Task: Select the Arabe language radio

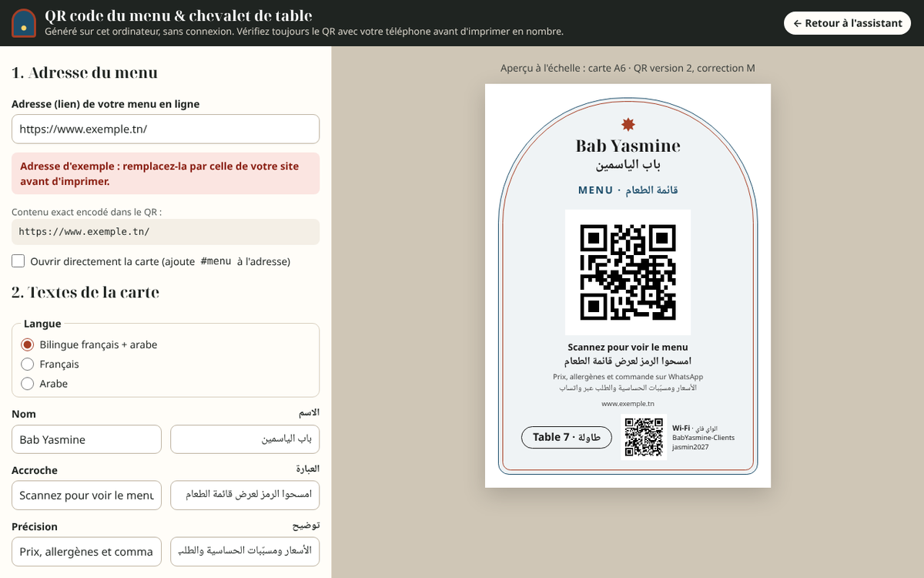Action: click(x=28, y=383)
